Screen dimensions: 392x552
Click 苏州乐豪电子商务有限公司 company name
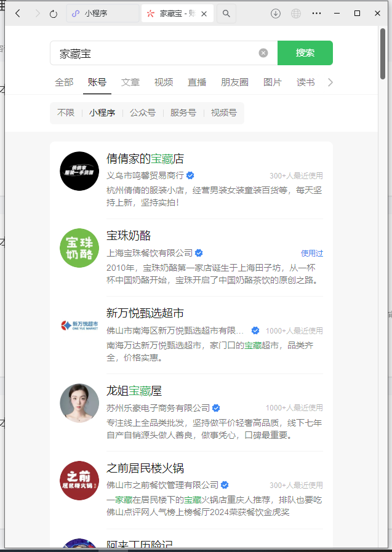point(158,407)
